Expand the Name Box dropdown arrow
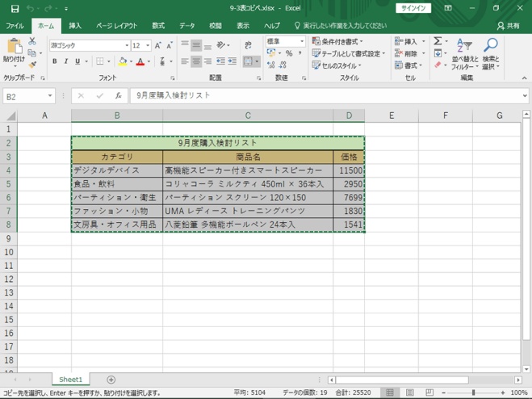Image resolution: width=532 pixels, height=399 pixels. pyautogui.click(x=50, y=95)
